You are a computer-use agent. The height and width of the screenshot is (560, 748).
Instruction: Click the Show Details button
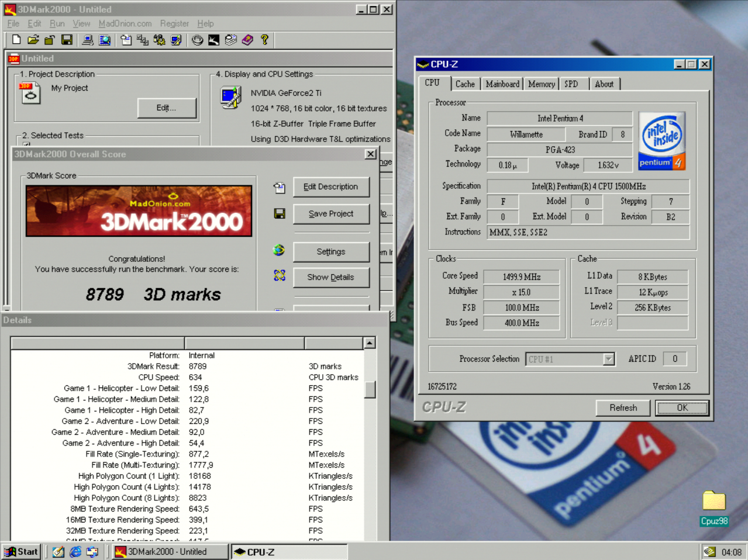point(331,278)
